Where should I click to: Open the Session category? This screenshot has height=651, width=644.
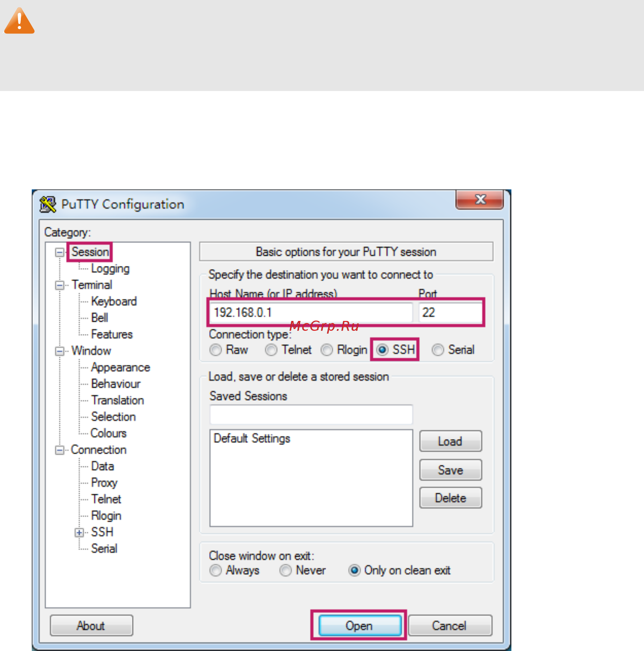point(90,252)
